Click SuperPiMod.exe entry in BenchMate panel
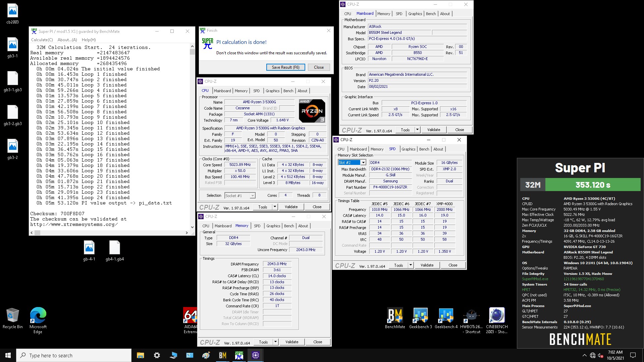Viewport: 644px width, 362px height. click(x=535, y=279)
